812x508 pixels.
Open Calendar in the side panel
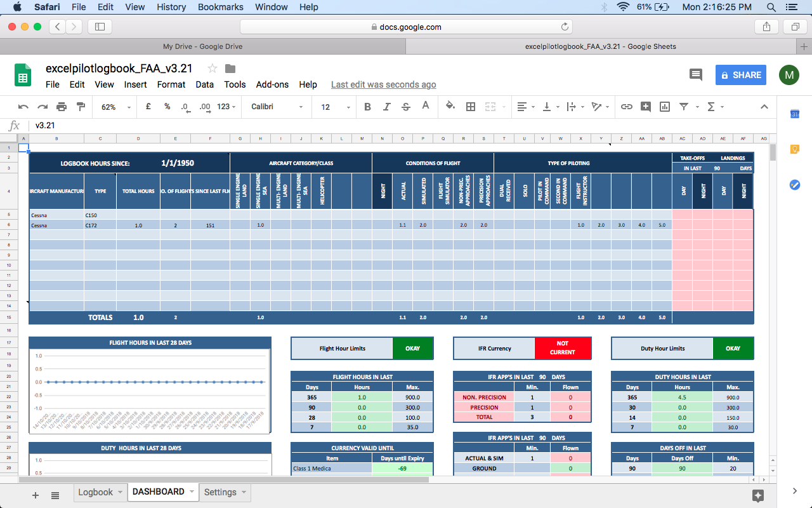(x=794, y=114)
